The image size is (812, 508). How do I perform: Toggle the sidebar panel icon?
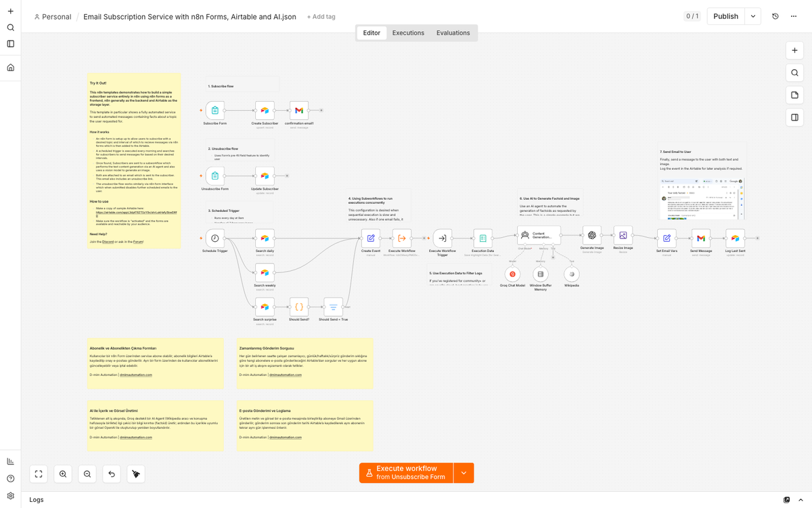[x=10, y=44]
